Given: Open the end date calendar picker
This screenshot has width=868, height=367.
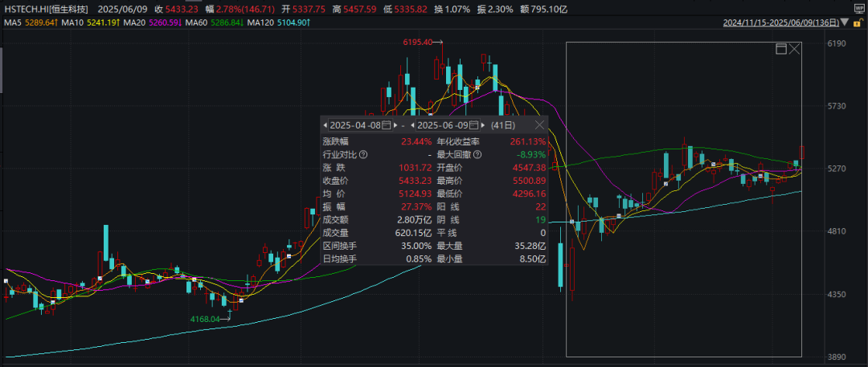Looking at the screenshot, I should coord(473,125).
